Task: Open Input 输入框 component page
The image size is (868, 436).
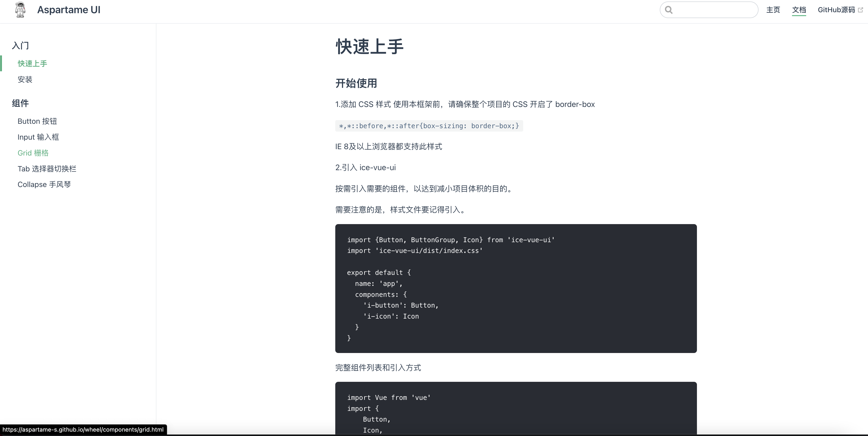Action: coord(38,137)
